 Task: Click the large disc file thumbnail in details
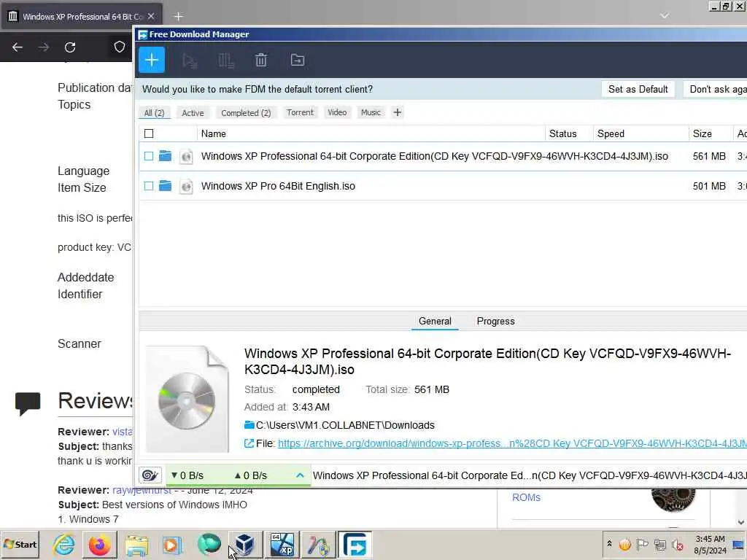(187, 399)
